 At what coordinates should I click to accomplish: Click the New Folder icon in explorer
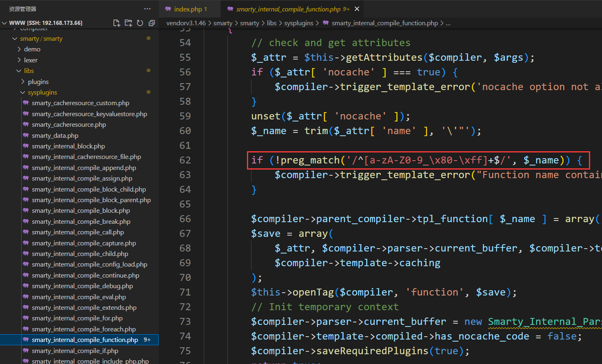tap(128, 23)
